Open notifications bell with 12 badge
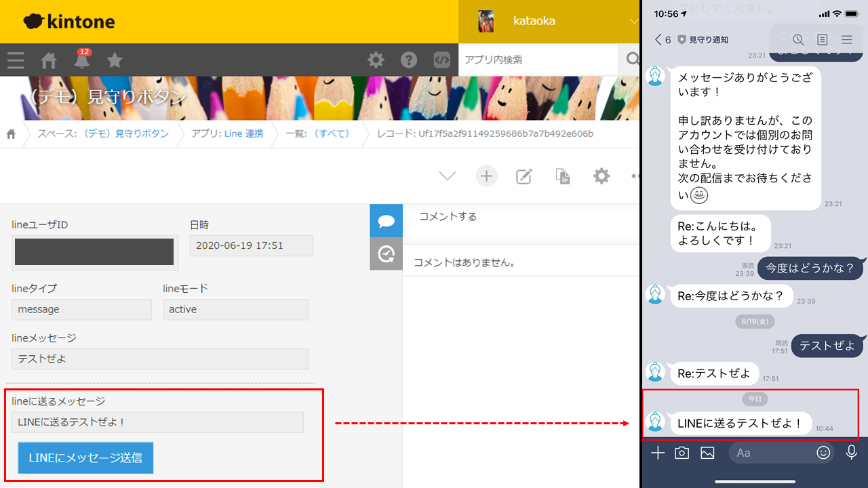The height and width of the screenshot is (488, 868). pyautogui.click(x=82, y=60)
